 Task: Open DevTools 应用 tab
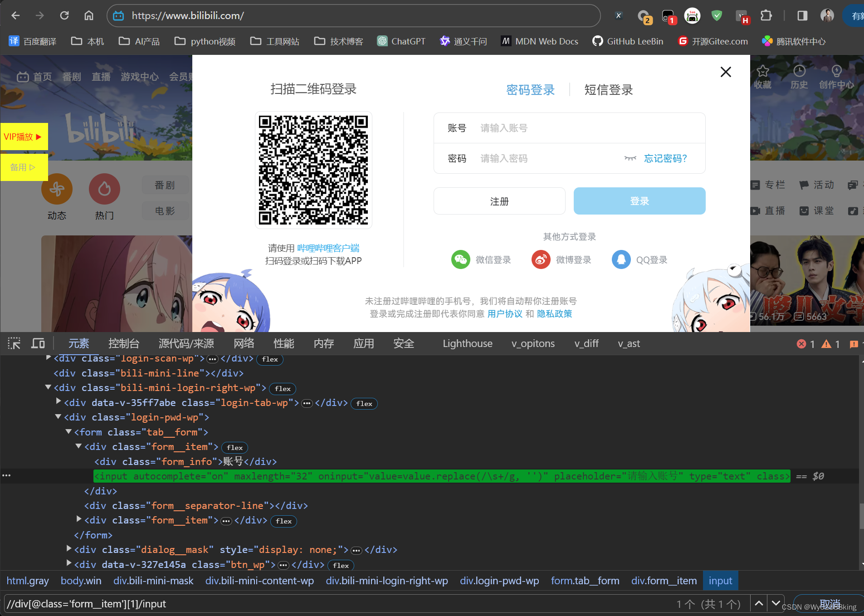[x=364, y=344]
